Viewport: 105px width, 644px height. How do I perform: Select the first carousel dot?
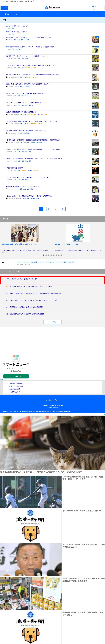(44, 255)
